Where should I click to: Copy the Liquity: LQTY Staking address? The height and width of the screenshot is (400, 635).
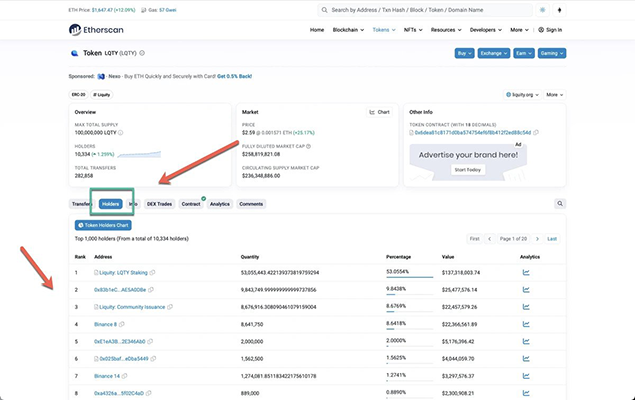pos(153,273)
